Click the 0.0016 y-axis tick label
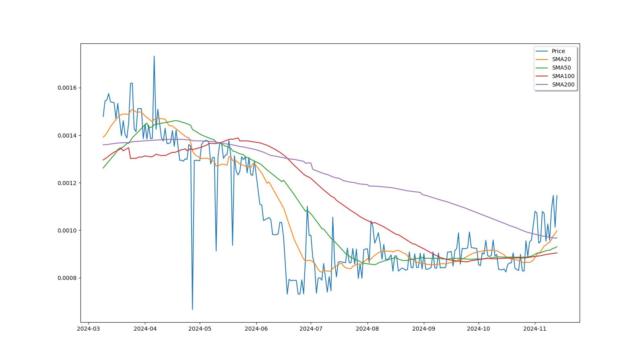This screenshot has height=362, width=644. click(68, 88)
